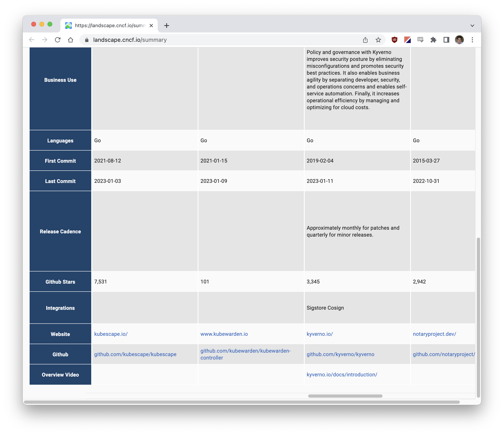Open the uBlock Origin extension
The image size is (504, 435).
395,40
